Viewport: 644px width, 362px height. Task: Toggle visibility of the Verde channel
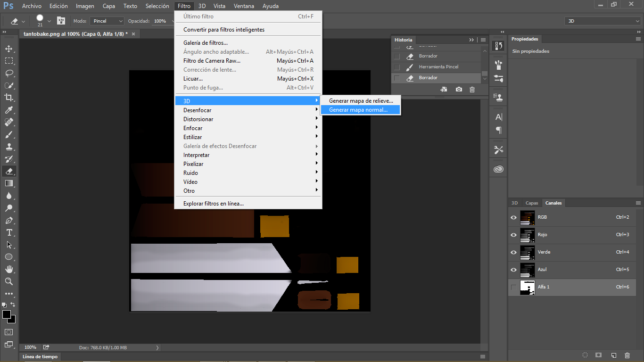(513, 252)
